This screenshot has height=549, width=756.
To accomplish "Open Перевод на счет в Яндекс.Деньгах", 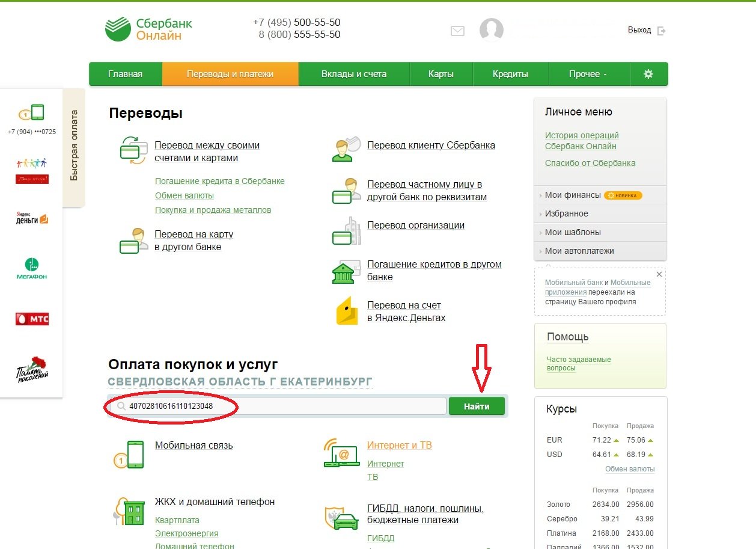I will click(x=406, y=311).
